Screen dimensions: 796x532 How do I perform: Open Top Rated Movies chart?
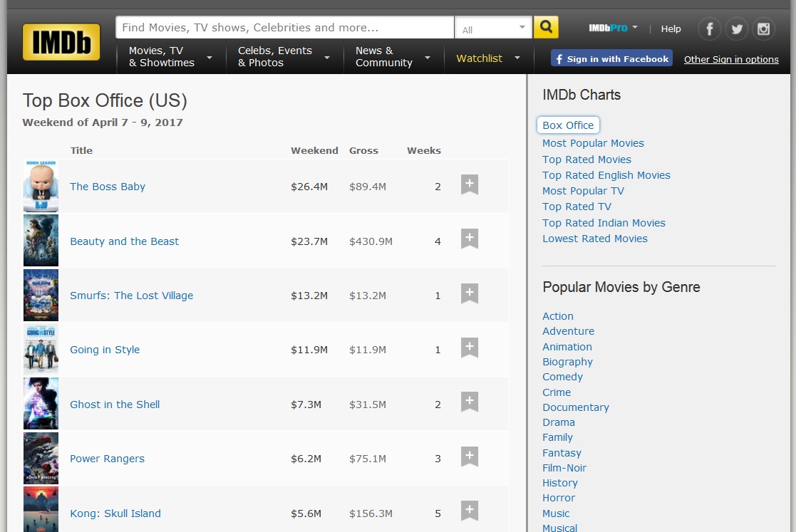587,160
